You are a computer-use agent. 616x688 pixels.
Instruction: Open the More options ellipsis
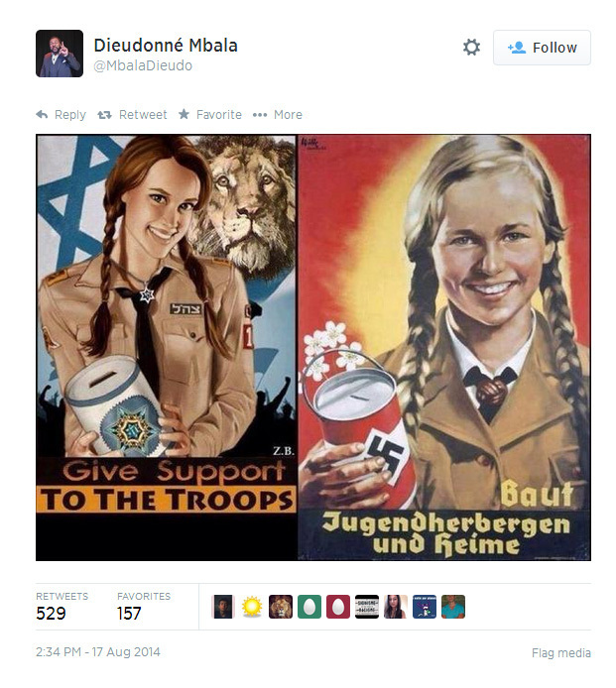tap(260, 115)
